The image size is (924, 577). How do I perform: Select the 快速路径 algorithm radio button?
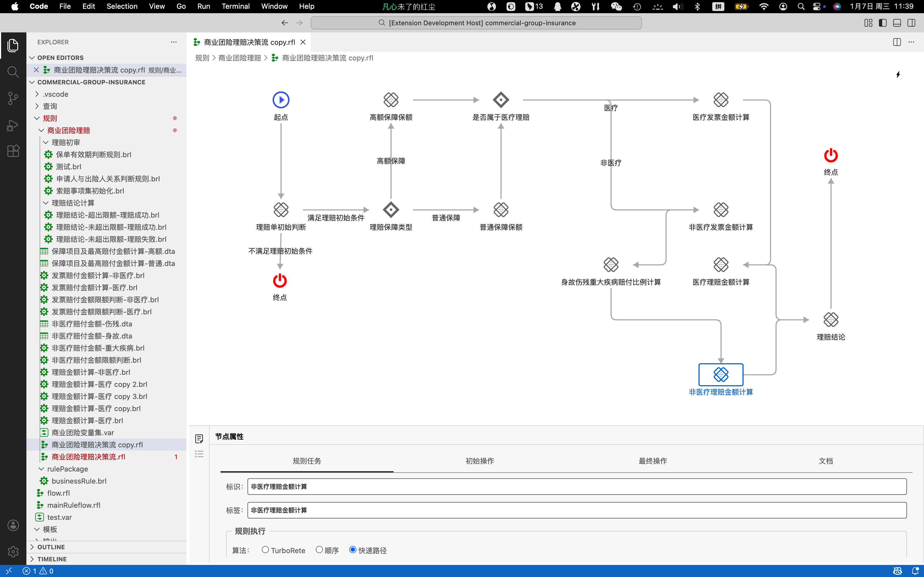353,550
